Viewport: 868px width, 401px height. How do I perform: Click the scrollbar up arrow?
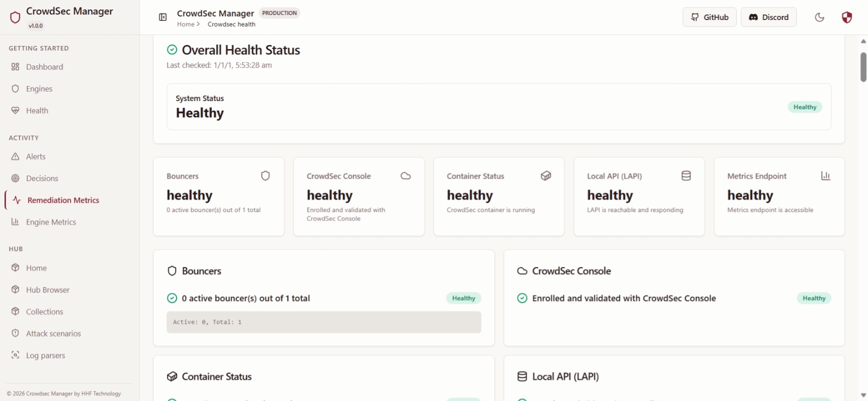point(863,41)
